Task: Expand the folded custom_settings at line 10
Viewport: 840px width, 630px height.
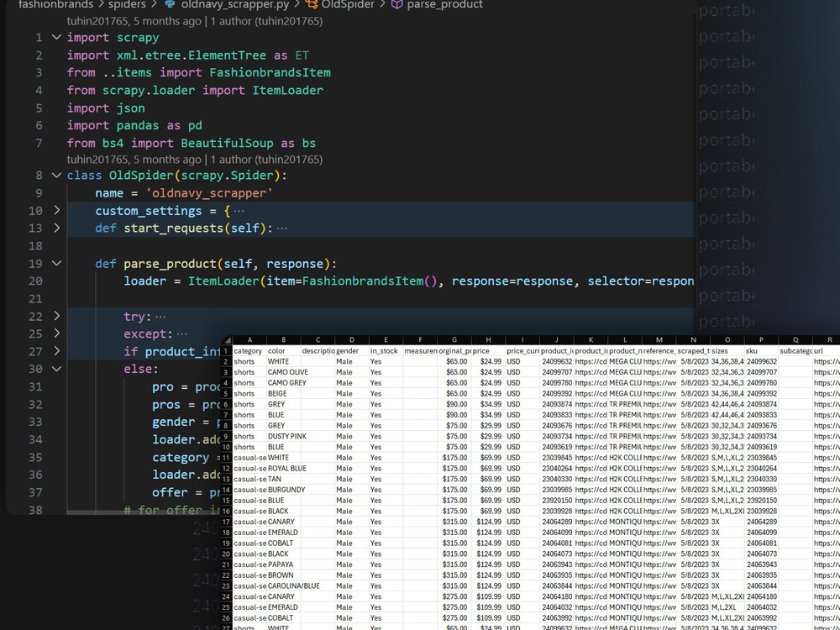Action: pyautogui.click(x=56, y=211)
